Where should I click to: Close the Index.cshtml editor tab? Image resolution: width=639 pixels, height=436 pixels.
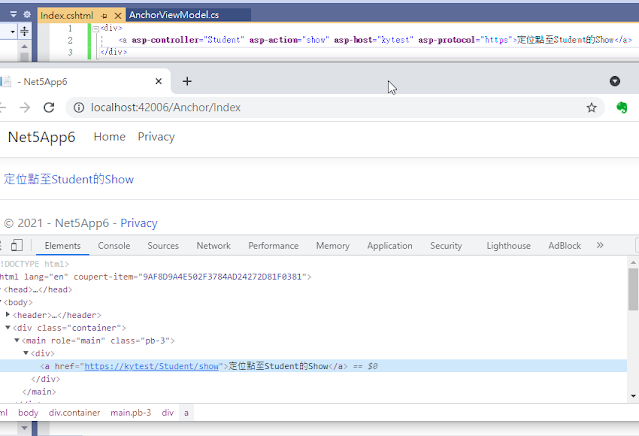tap(118, 16)
